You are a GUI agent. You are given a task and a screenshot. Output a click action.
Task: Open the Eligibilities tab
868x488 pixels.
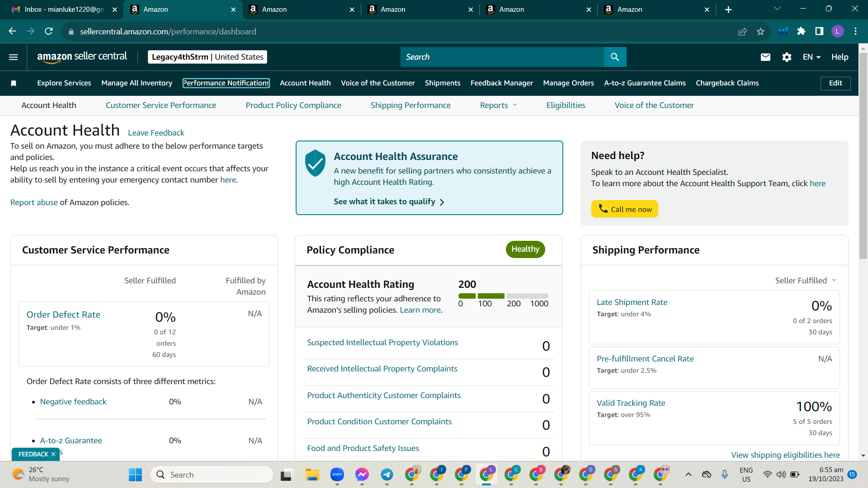(x=566, y=105)
